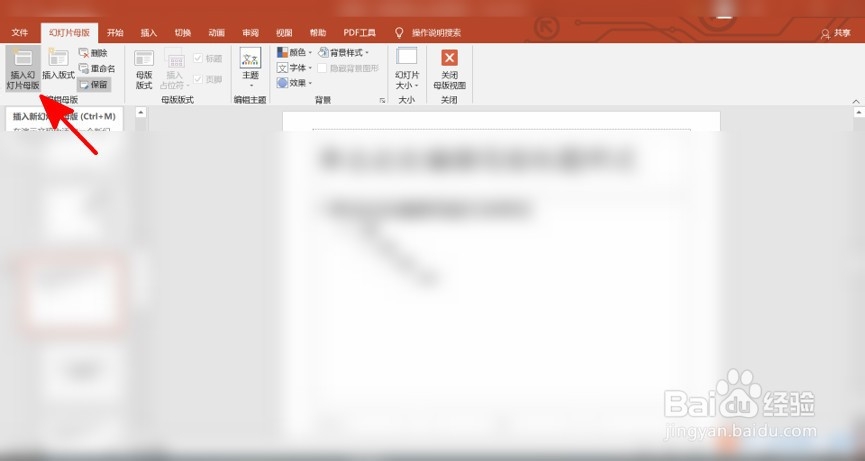Screen dimensions: 865x461
Task: Collapse the ribbon using caret arrow
Action: [x=856, y=101]
